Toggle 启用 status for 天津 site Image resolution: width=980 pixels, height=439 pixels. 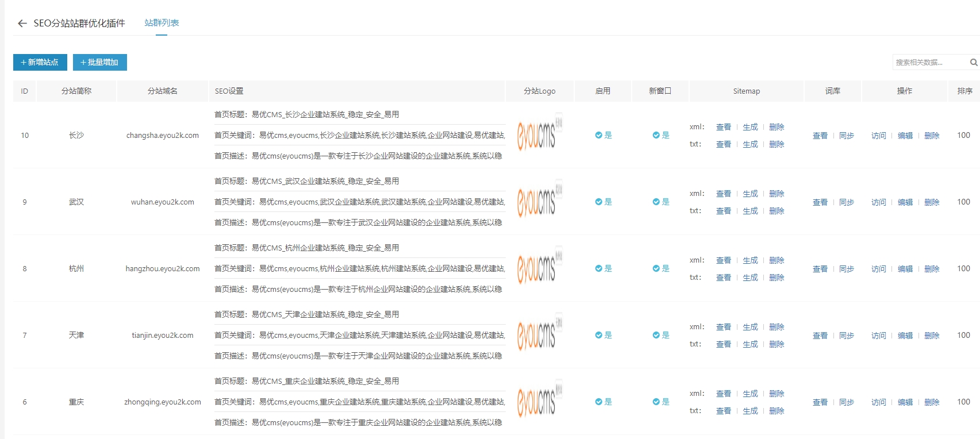[603, 336]
